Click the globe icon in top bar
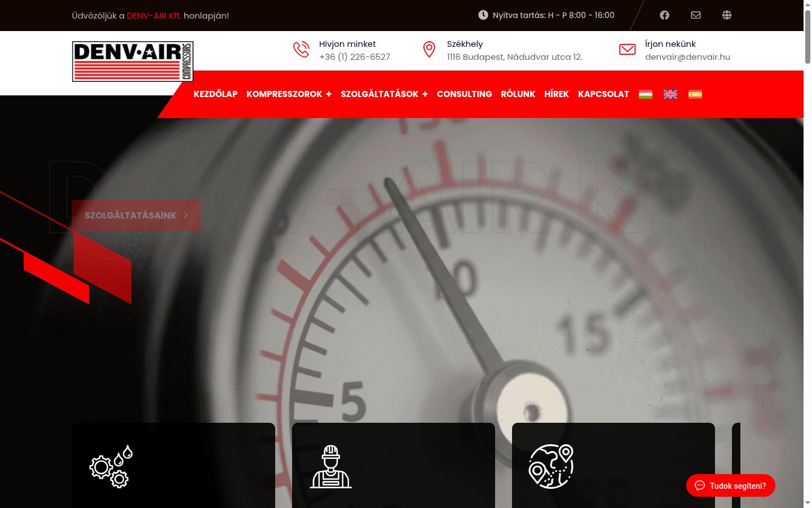The image size is (812, 508). (x=727, y=15)
